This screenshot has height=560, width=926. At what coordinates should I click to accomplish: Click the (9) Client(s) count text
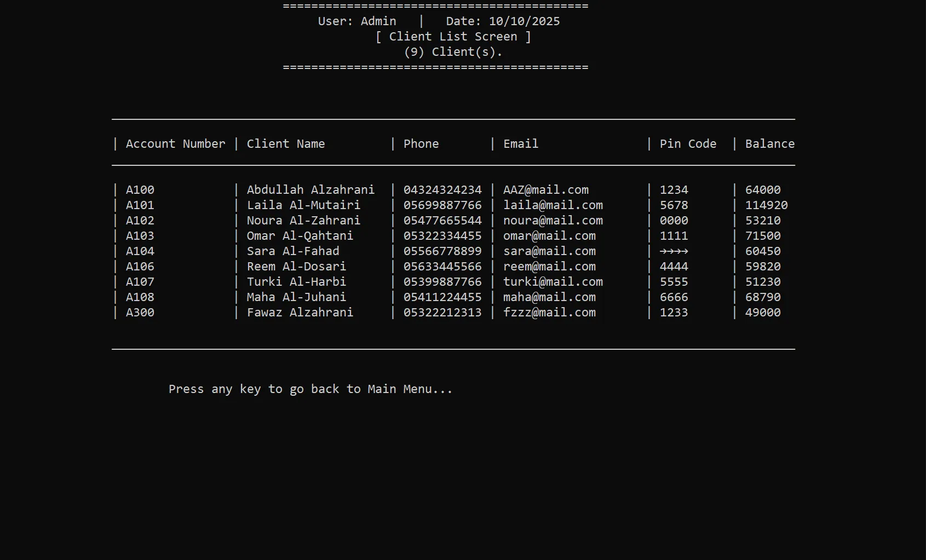(x=453, y=52)
